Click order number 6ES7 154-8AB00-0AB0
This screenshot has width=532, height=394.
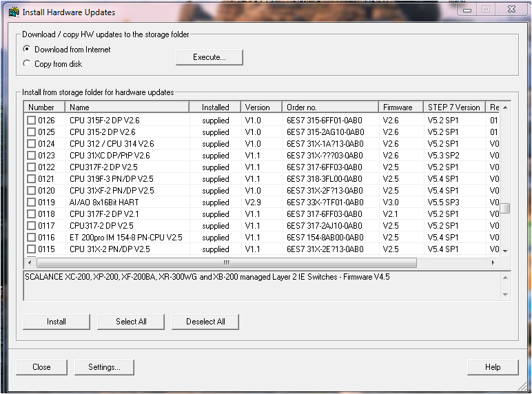click(x=325, y=238)
